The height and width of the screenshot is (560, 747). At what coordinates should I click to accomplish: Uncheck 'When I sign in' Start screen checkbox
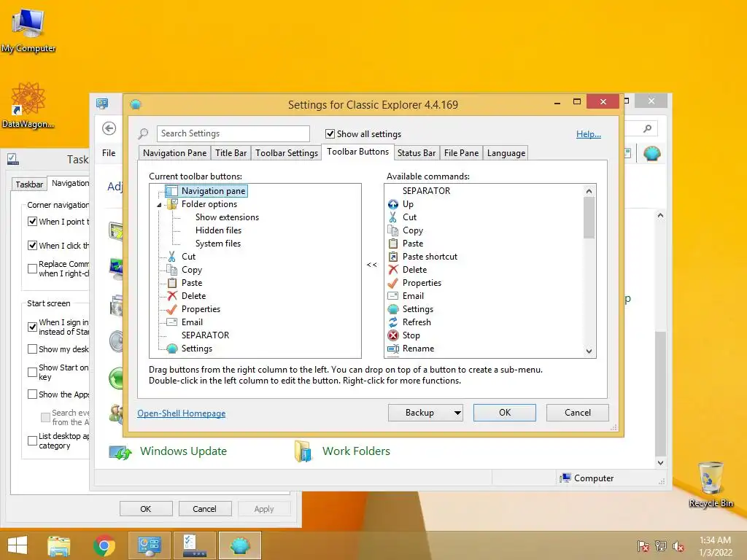pos(32,327)
